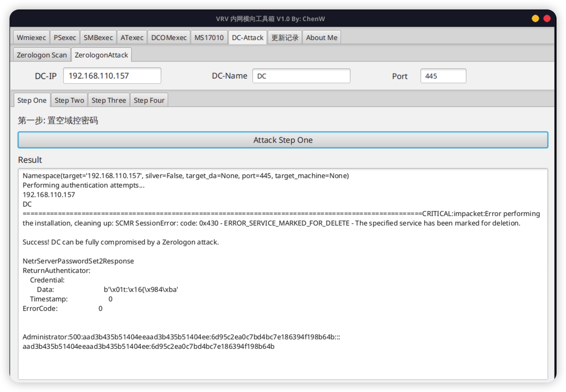Select the ZerologonAttack sub-tab
This screenshot has width=566, height=392.
point(101,55)
